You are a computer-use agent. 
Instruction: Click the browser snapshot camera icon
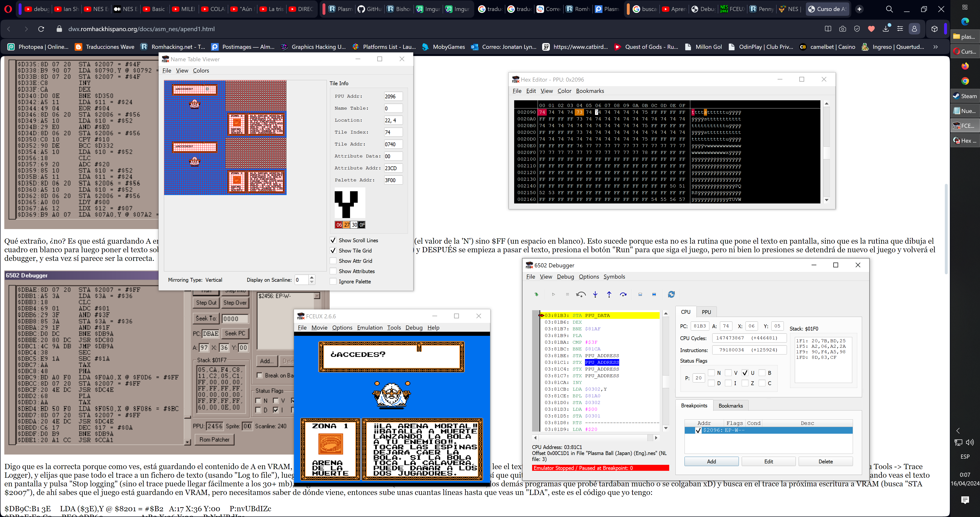tap(843, 29)
